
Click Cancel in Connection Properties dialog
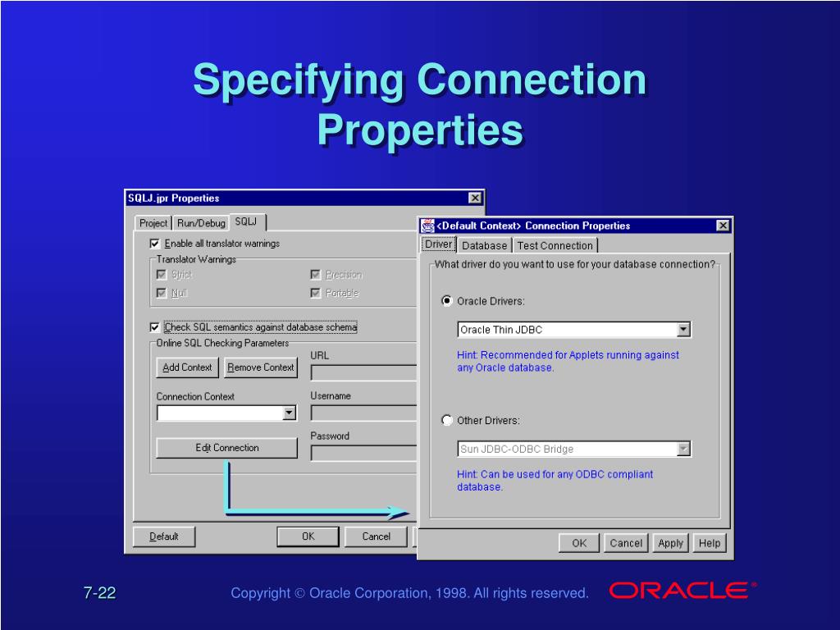pos(626,543)
